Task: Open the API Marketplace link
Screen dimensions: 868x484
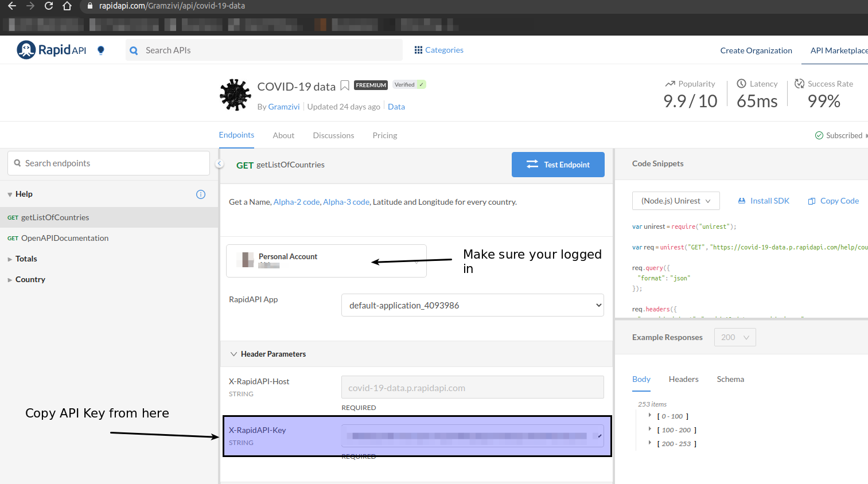Action: (x=839, y=50)
